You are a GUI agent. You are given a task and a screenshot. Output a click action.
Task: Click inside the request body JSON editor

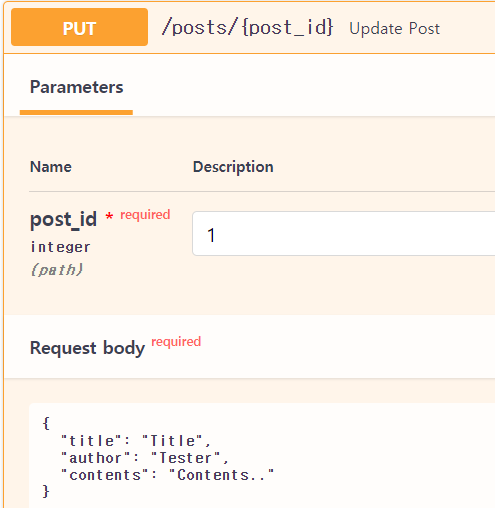point(262,456)
